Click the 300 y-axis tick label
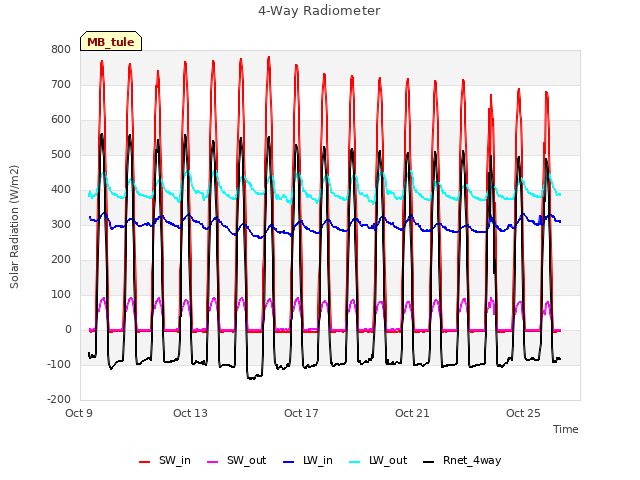 [x=61, y=224]
